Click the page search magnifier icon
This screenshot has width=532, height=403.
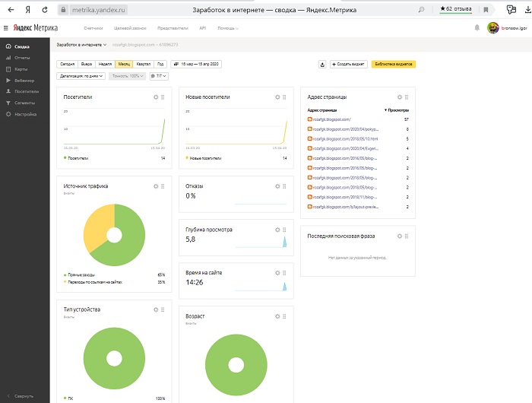pyautogui.click(x=421, y=10)
